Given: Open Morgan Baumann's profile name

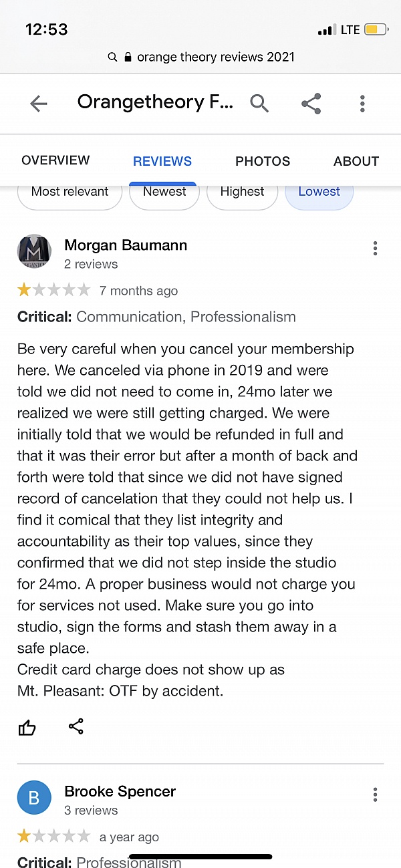Looking at the screenshot, I should 126,245.
